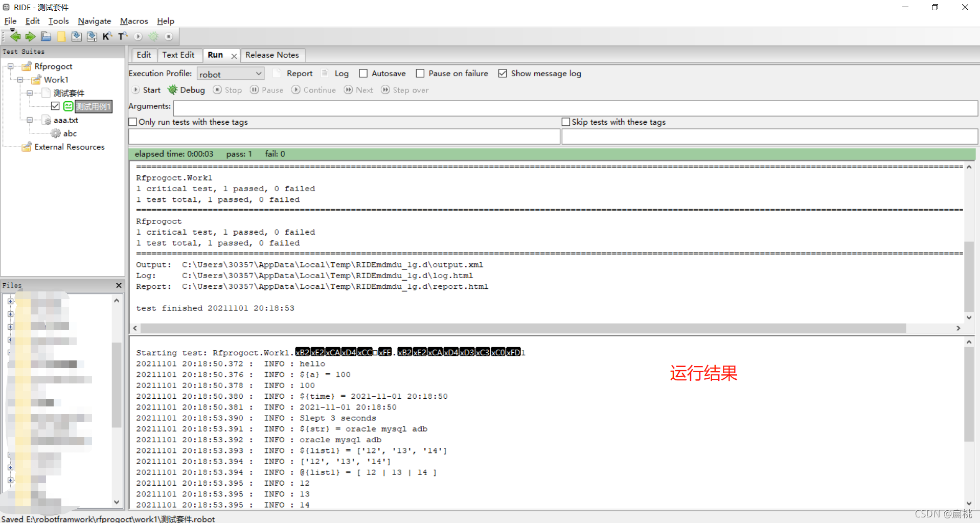The image size is (980, 523).
Task: Switch to the Text Edit tab
Action: (x=178, y=55)
